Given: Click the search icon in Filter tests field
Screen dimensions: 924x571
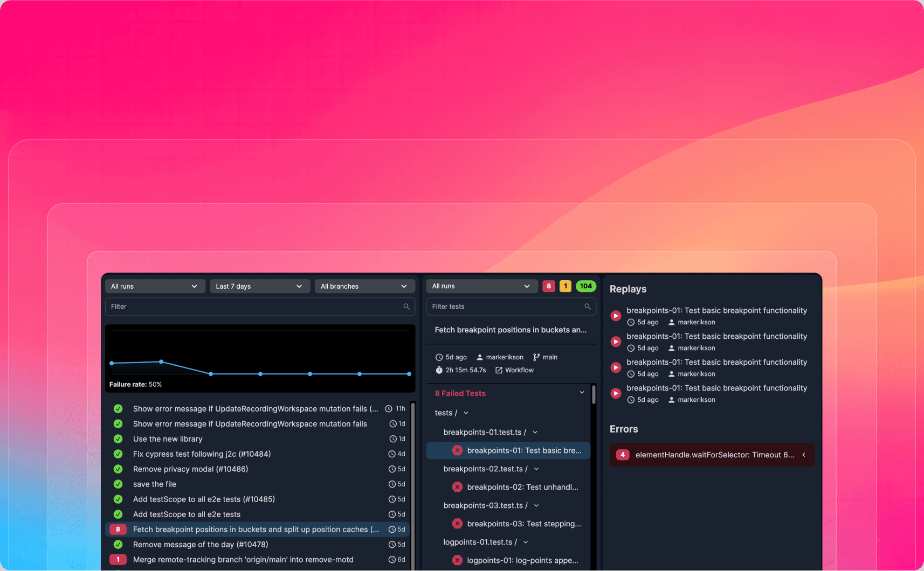Looking at the screenshot, I should click(x=588, y=307).
